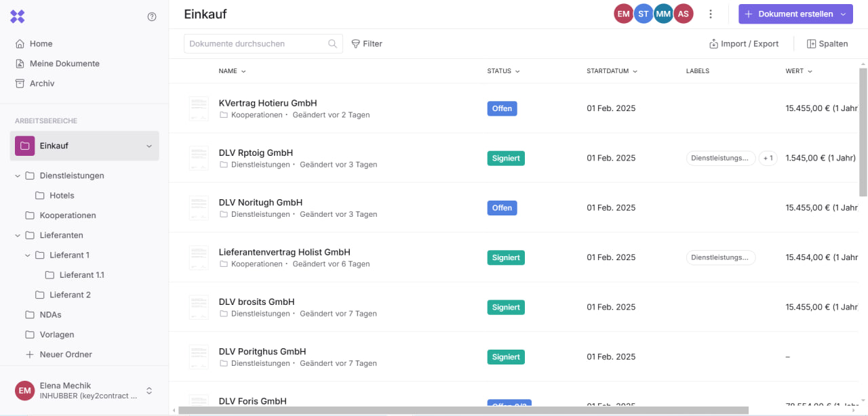Collapse the Lieferant 1 folder
868x416 pixels.
28,255
